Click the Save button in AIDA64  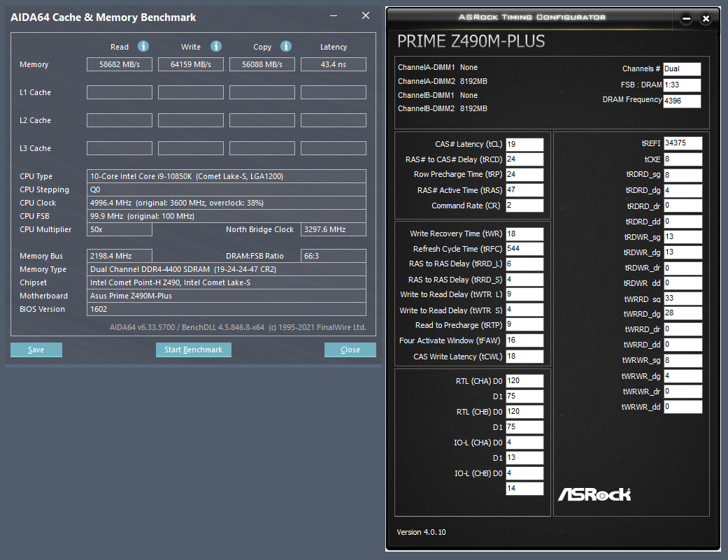[36, 350]
